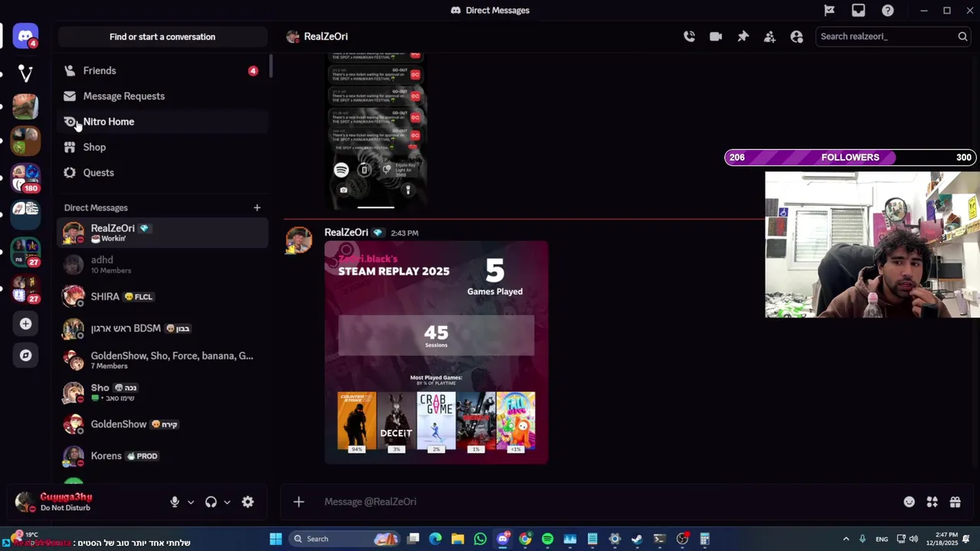The image size is (980, 551).
Task: Open Discord Direct Messages home icon
Action: pos(25,36)
